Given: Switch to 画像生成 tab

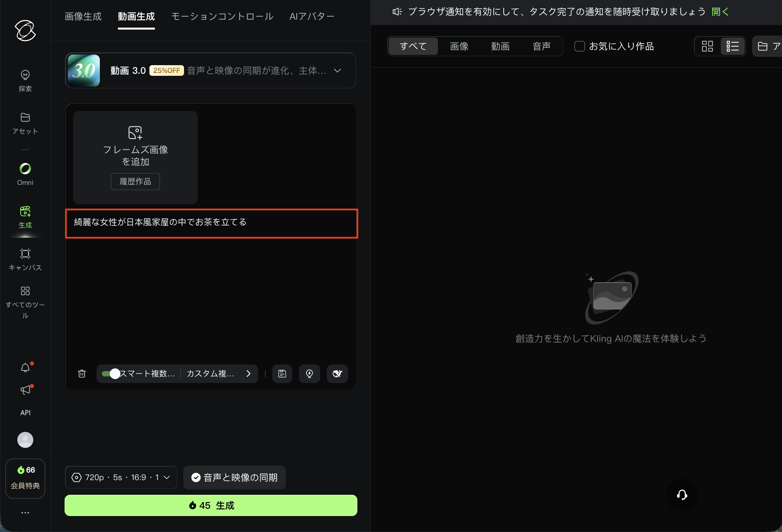Looking at the screenshot, I should [x=83, y=16].
